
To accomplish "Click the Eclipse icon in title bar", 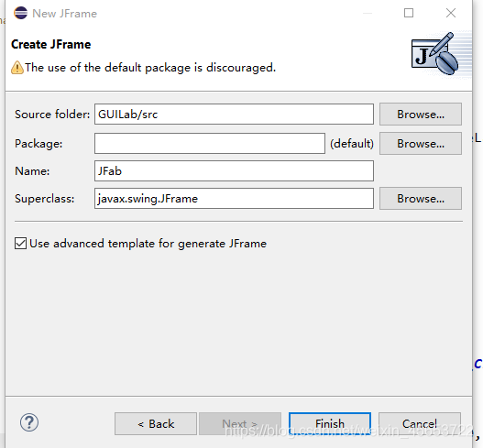I will pos(21,13).
